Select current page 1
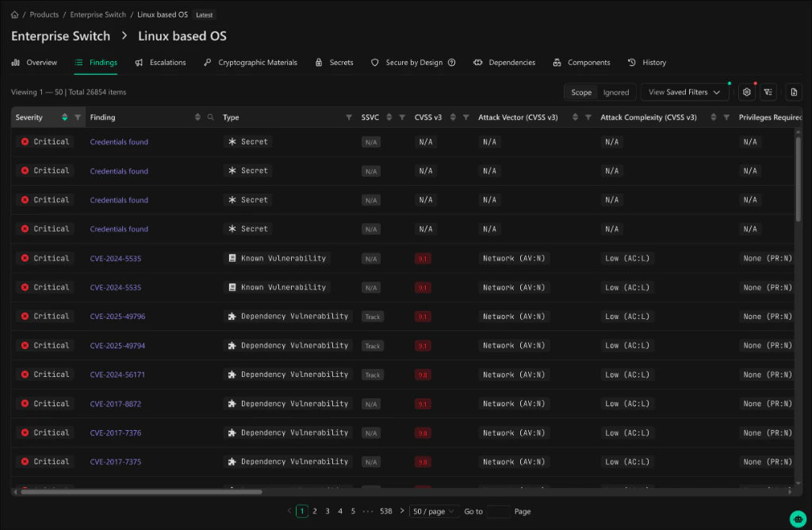The width and height of the screenshot is (812, 530). pos(302,511)
